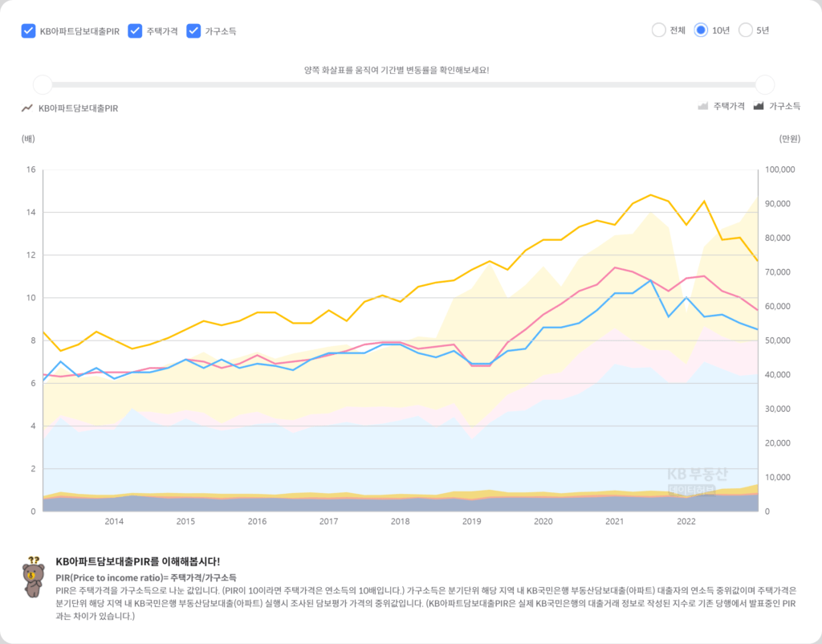Click the dark 가구소득 legend icon
This screenshot has height=644, width=822.
[758, 106]
